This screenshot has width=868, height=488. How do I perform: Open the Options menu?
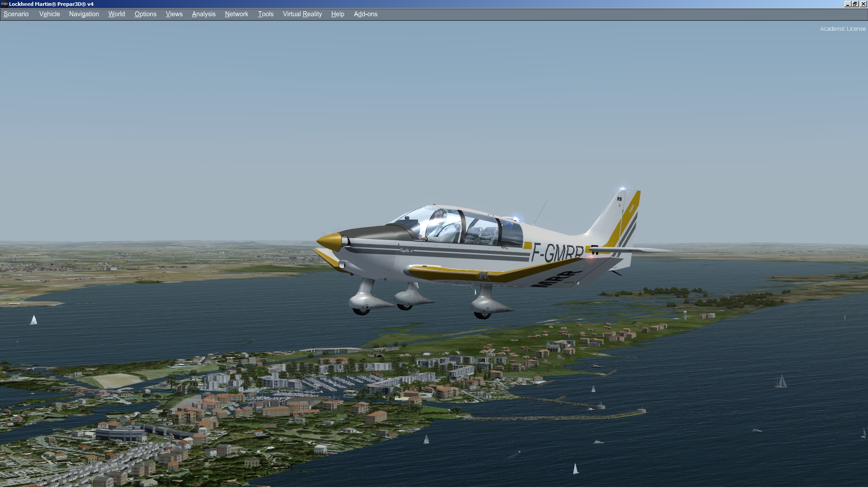tap(146, 14)
